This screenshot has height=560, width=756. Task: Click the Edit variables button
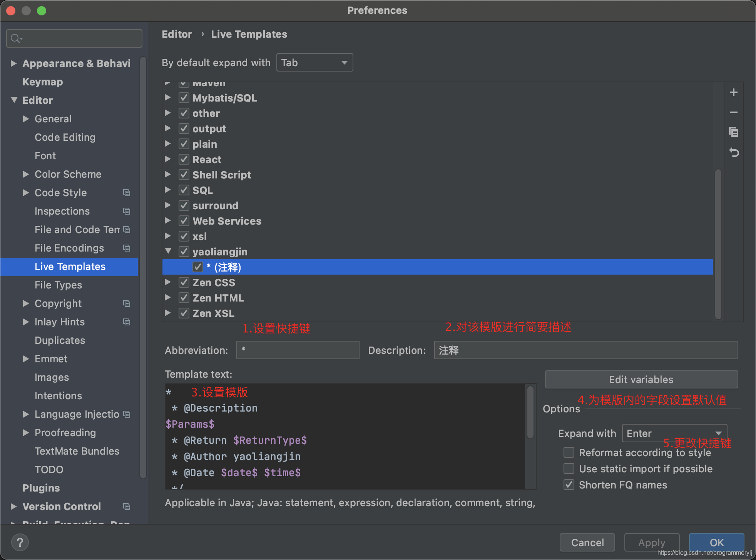[641, 380]
